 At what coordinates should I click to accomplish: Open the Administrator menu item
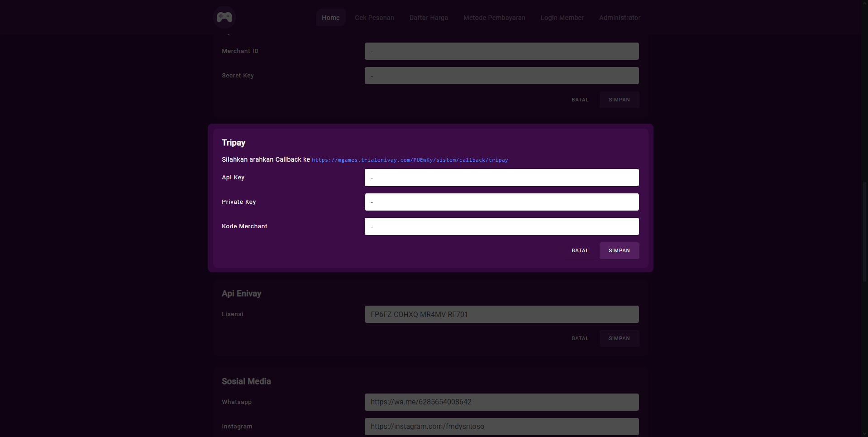pyautogui.click(x=620, y=18)
